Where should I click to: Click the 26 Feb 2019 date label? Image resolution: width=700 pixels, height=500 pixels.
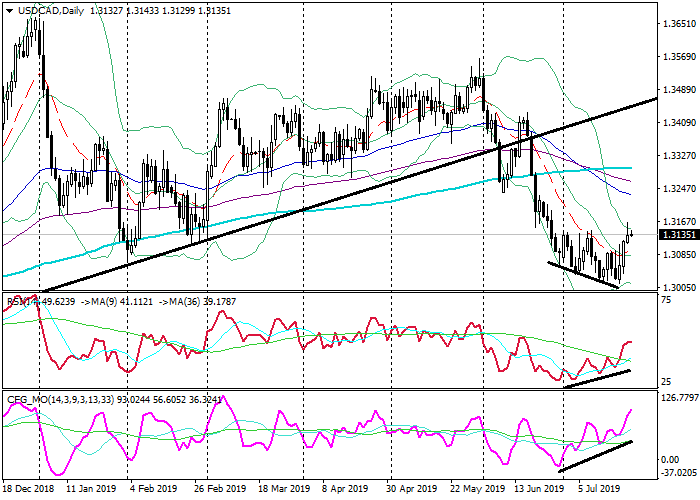point(219,490)
